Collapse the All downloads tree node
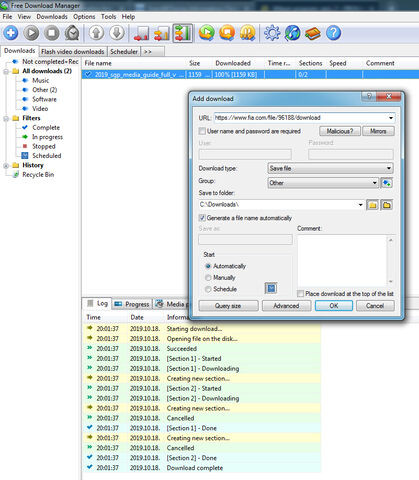Viewport: 419px width, 480px height. pyautogui.click(x=6, y=71)
